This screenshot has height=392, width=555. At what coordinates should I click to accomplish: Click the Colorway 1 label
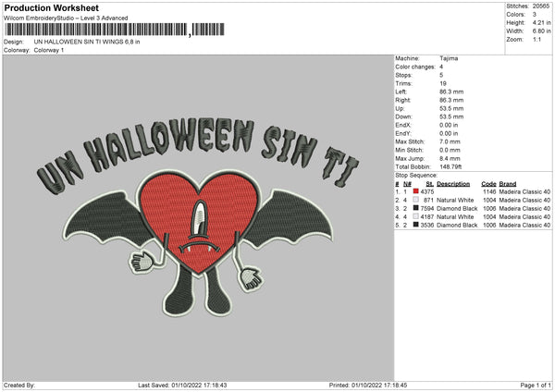pos(50,50)
